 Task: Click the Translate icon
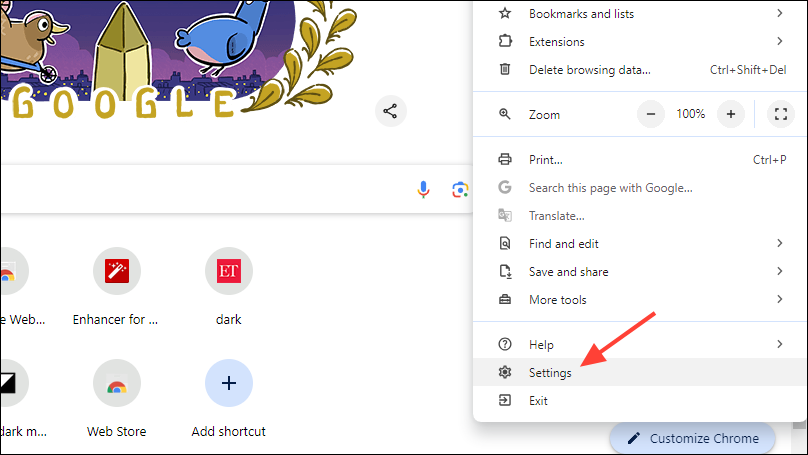[505, 215]
